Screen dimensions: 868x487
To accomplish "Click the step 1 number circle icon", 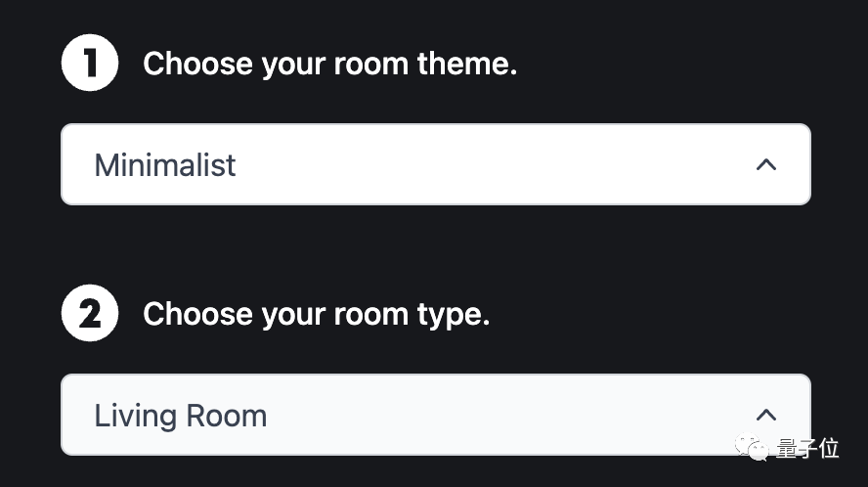I will 90,63.
